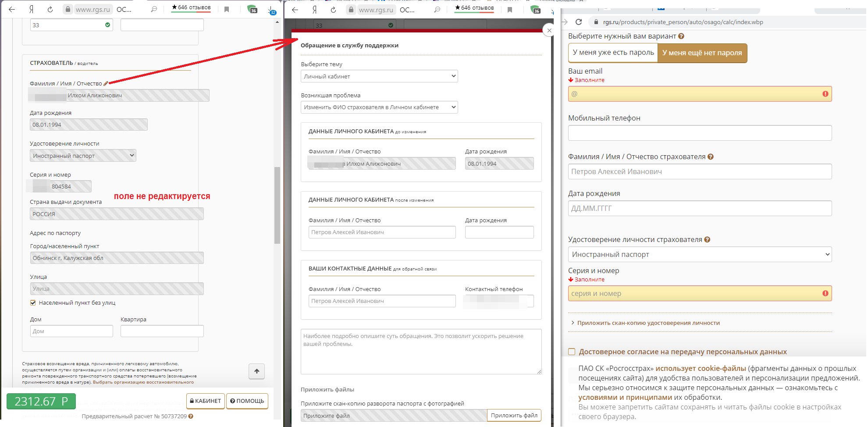This screenshot has width=868, height=427.
Task: Expand Приложить скан-копию удостоверения личности
Action: click(x=648, y=323)
